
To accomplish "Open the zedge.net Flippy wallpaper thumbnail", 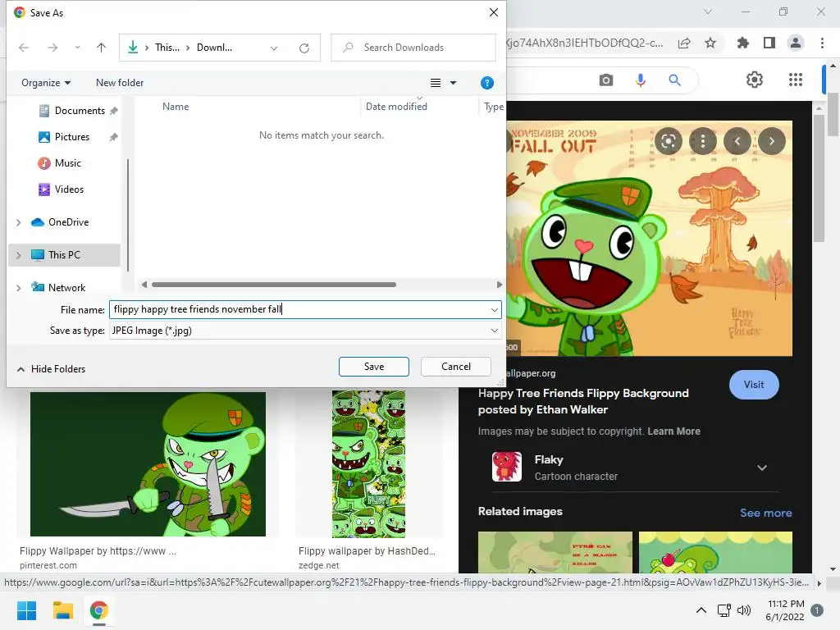I will pyautogui.click(x=368, y=464).
